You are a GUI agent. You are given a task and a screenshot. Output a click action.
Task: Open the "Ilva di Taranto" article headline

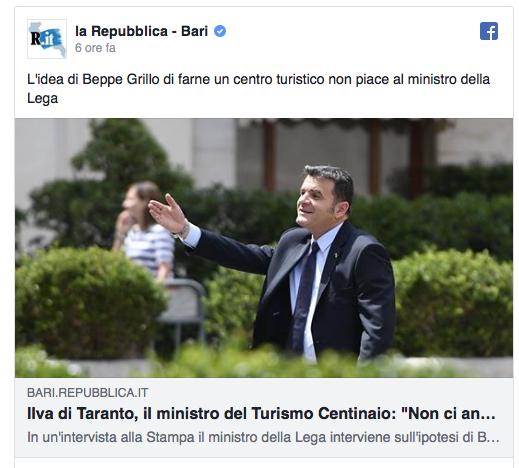(261, 414)
